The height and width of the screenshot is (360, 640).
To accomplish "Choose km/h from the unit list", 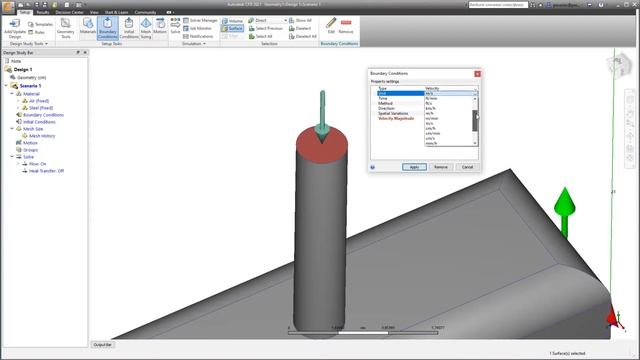I will click(x=448, y=108).
